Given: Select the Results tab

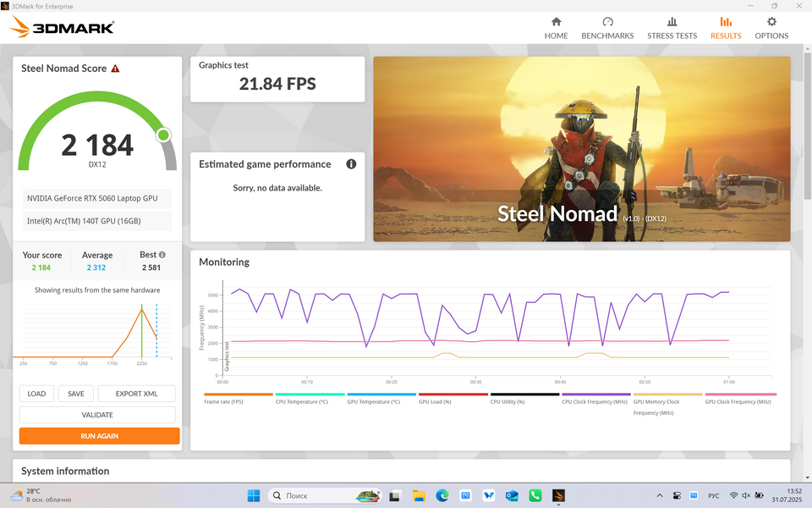Looking at the screenshot, I should (x=726, y=28).
